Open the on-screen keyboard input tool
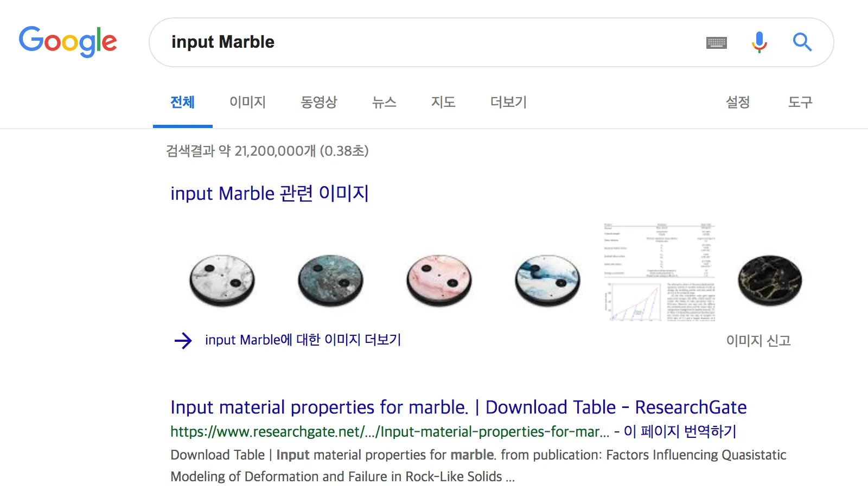 tap(717, 42)
